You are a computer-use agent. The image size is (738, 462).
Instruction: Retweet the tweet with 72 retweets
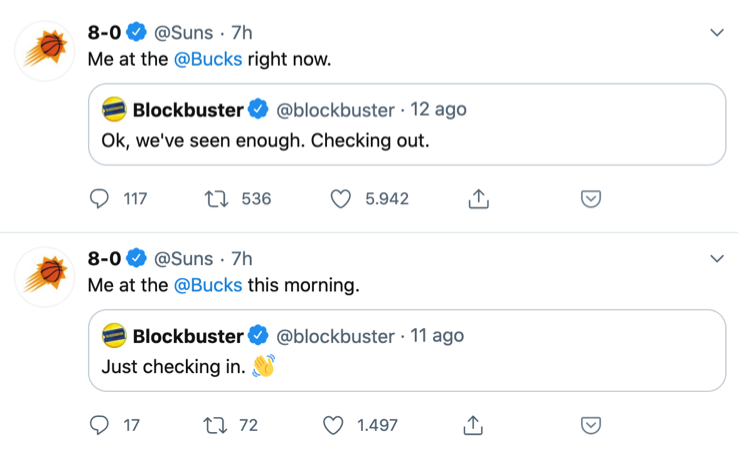[216, 425]
